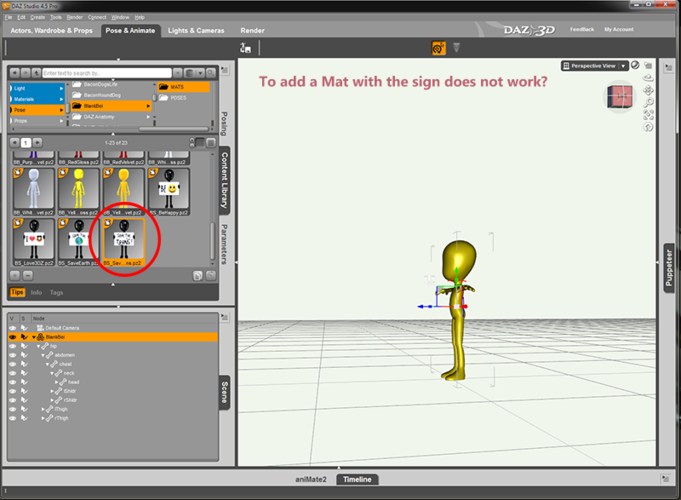Toggle visibility eye for BlankBoi
Image resolution: width=681 pixels, height=500 pixels.
tap(13, 337)
